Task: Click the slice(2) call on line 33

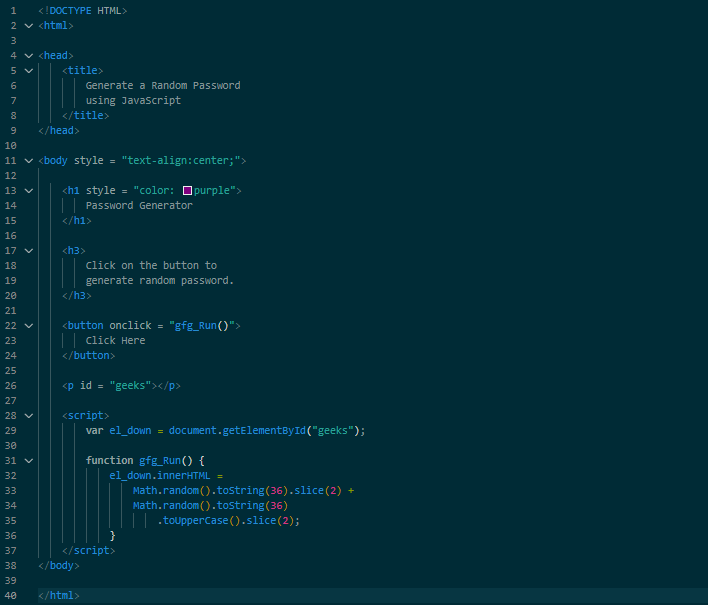Action: [318, 490]
